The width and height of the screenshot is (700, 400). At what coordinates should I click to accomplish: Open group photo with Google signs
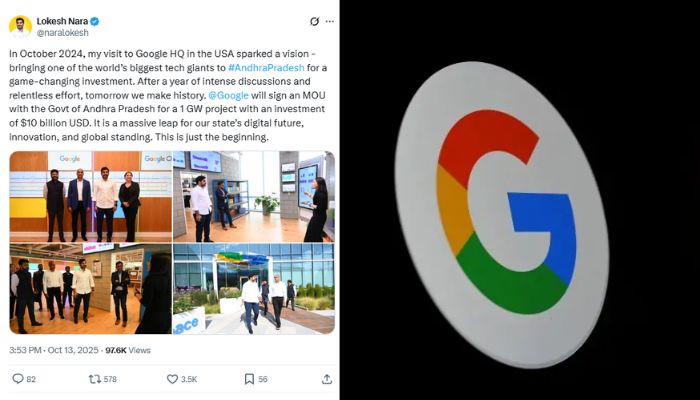click(x=91, y=196)
